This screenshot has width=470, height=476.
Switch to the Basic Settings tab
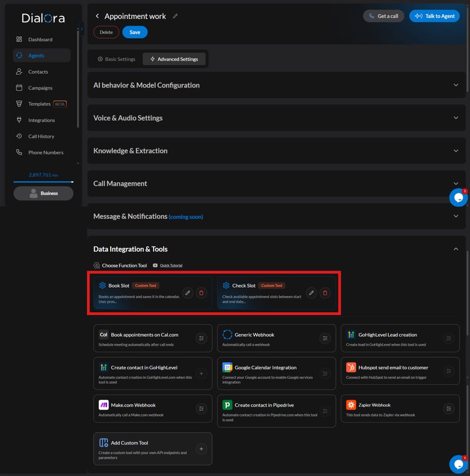[x=116, y=59]
